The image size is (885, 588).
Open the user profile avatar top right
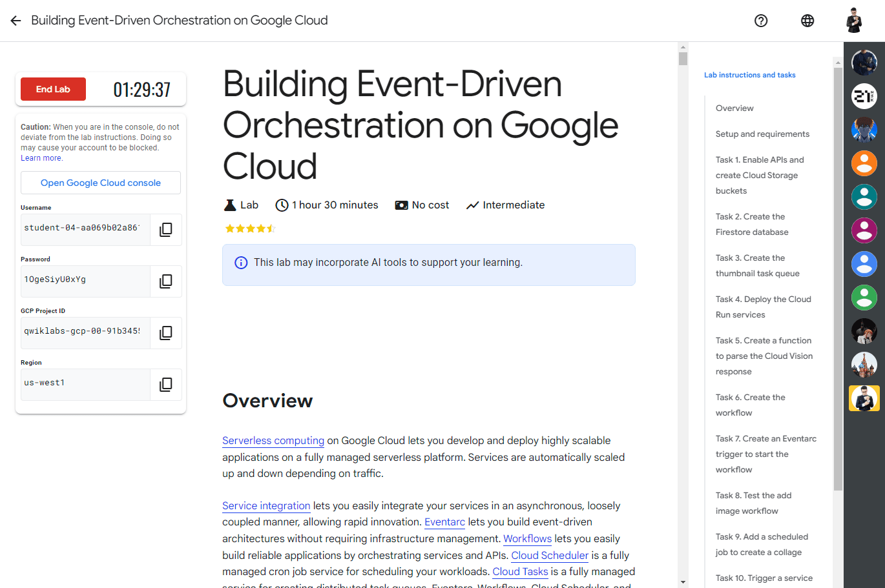click(854, 21)
